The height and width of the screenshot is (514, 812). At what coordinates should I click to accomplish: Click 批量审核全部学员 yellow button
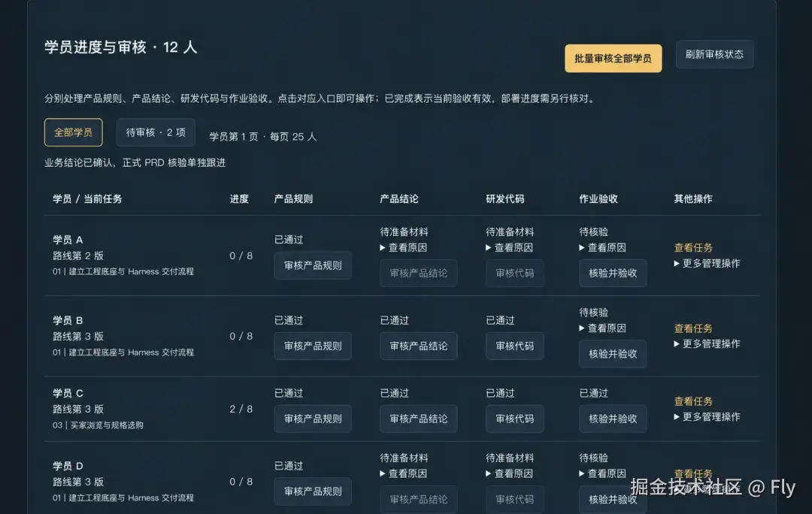point(614,59)
